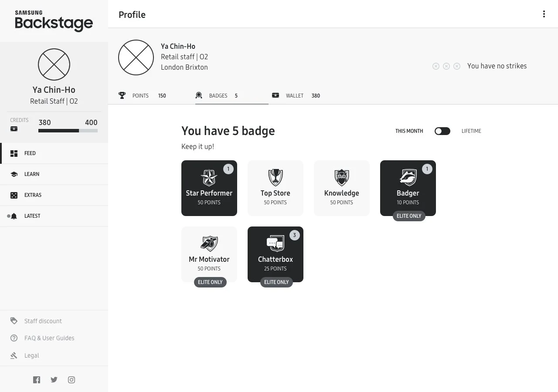
Task: Open the Top Store badge card
Action: 276,188
